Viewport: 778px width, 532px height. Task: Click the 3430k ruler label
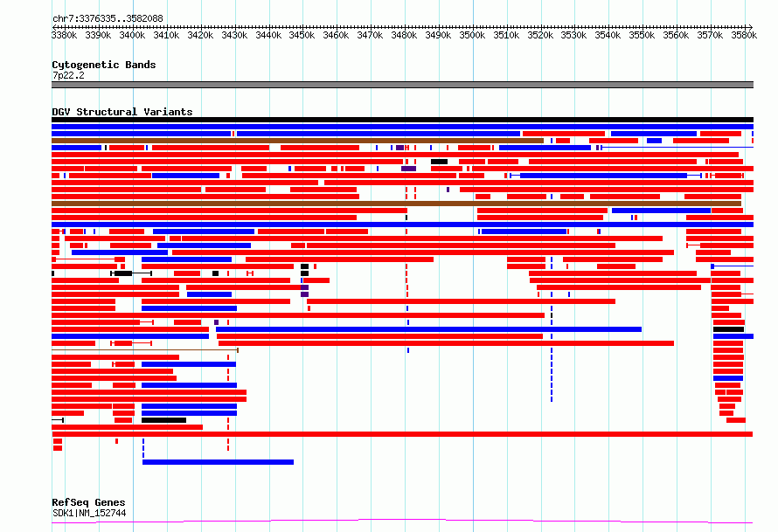click(234, 35)
